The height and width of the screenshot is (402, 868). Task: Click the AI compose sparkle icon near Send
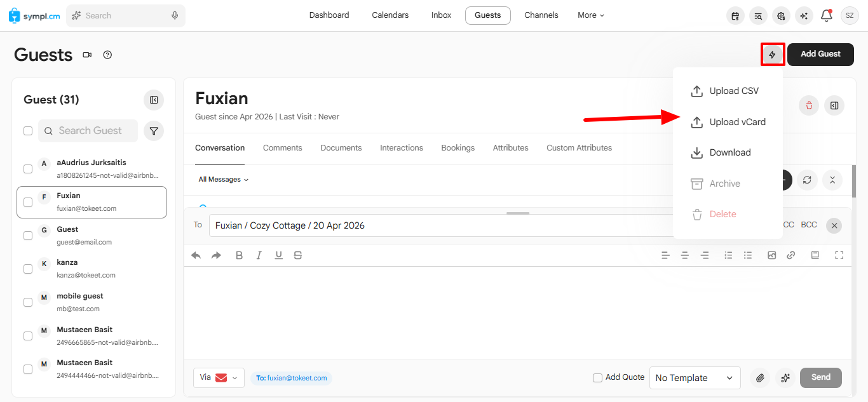pos(785,378)
